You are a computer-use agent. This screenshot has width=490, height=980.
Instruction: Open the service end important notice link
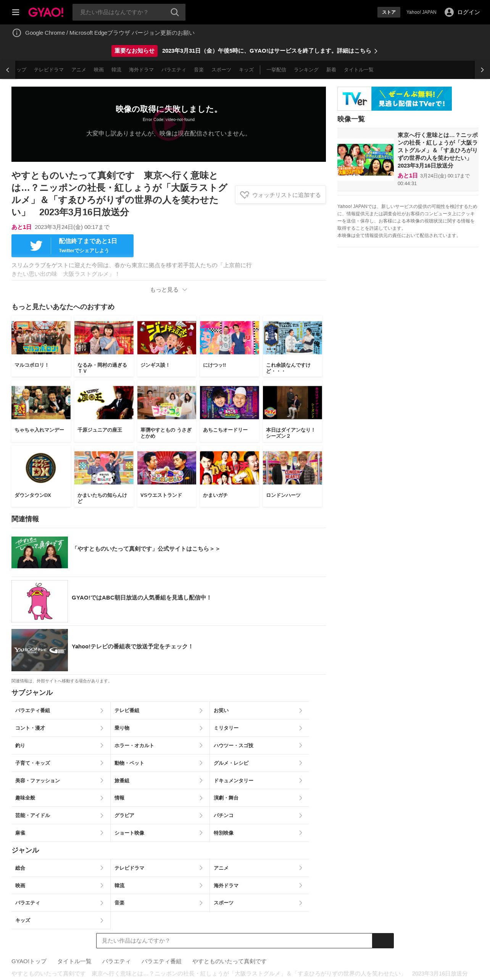(270, 51)
